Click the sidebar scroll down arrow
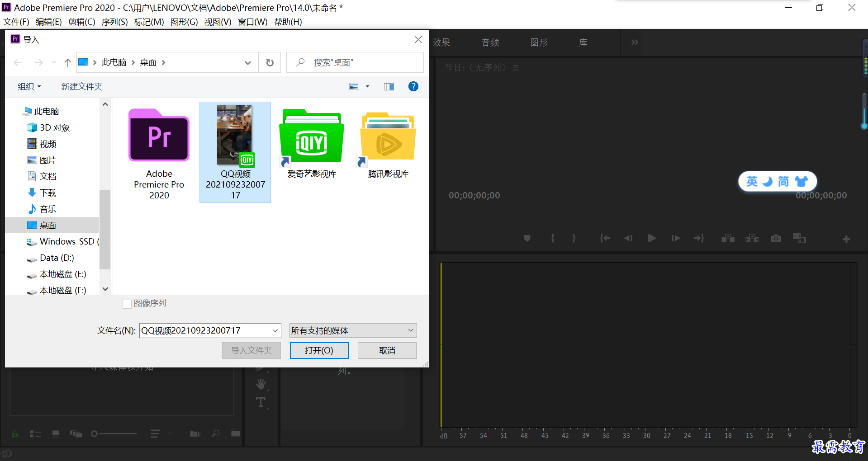868x461 pixels. click(105, 289)
